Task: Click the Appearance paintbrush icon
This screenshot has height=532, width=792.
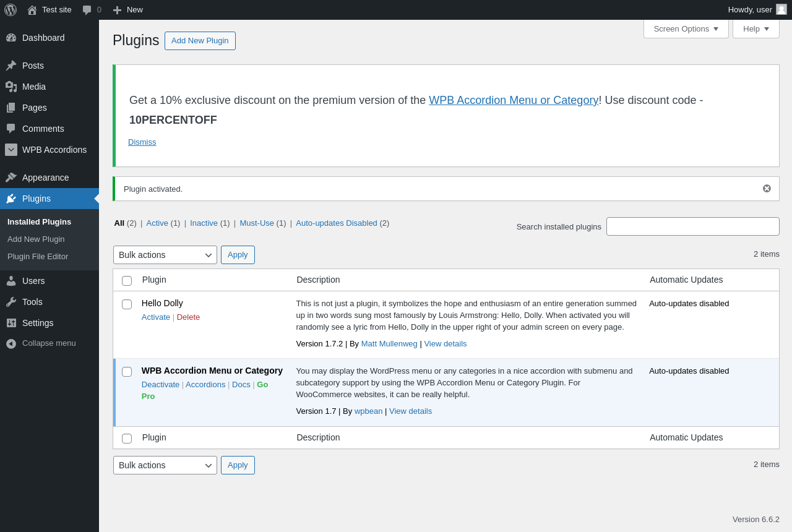Action: tap(11, 178)
